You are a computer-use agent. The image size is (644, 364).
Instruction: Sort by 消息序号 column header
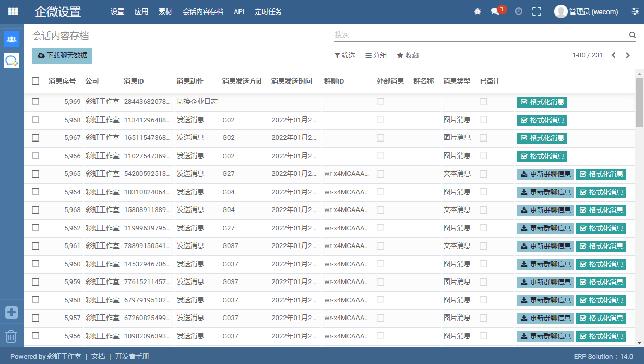62,81
